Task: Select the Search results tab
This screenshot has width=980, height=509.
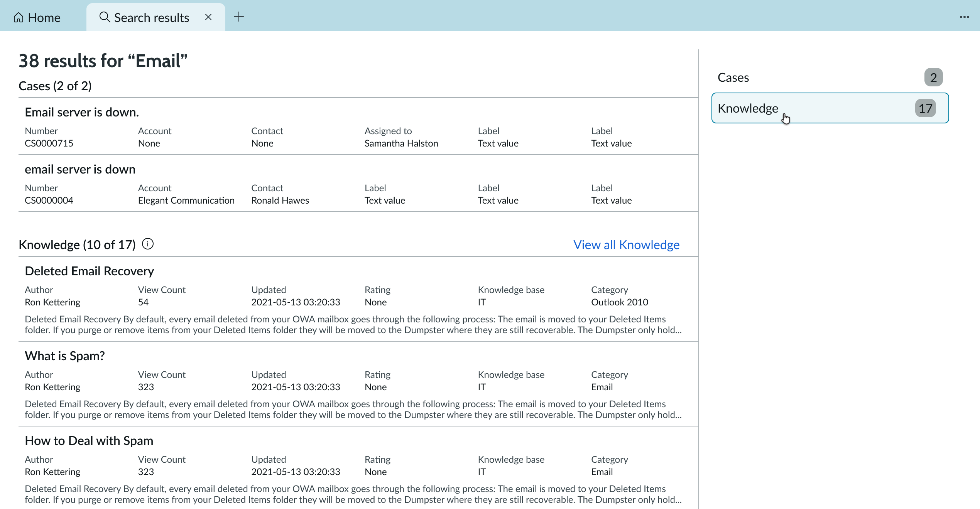Action: (x=156, y=17)
